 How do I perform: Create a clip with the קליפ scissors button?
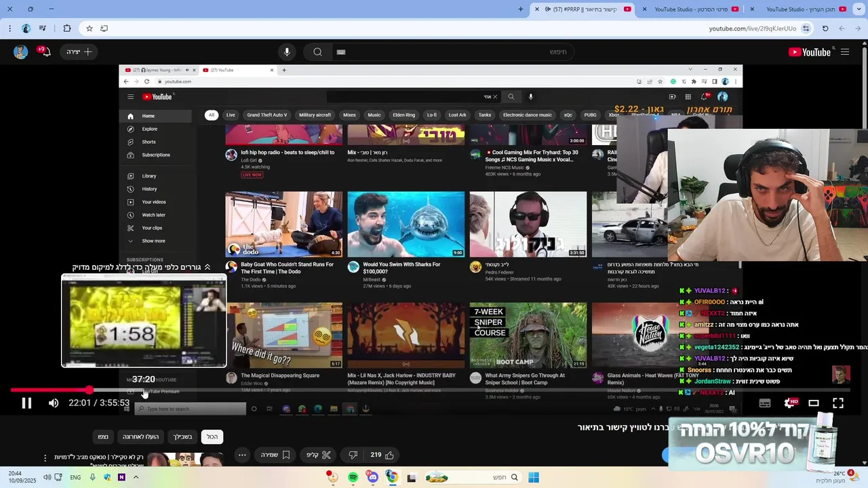pos(319,455)
